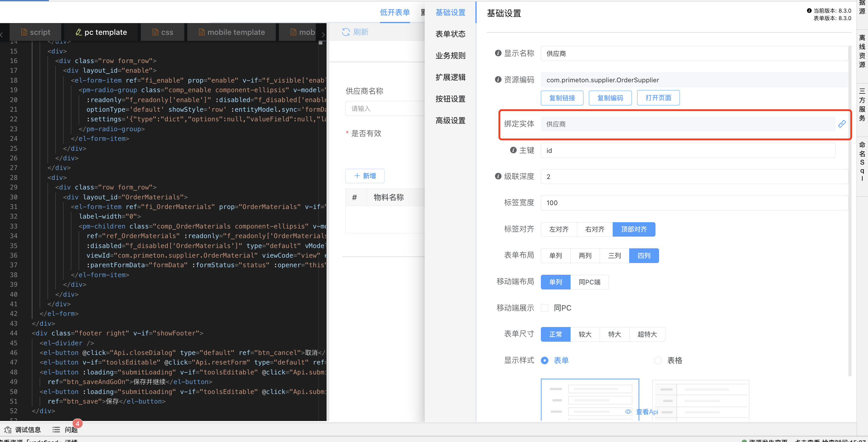Viewport: 868px width, 442px height.
Task: Click the refresh icon next to 刷新
Action: pos(346,32)
